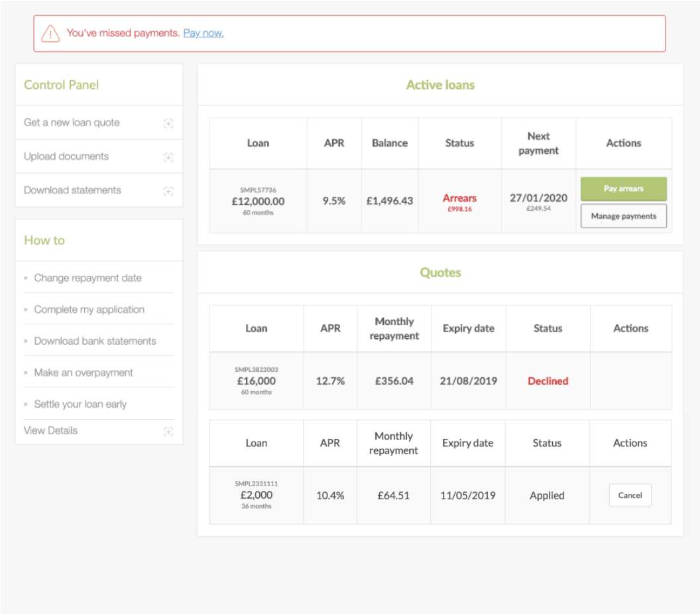
Task: Click the Quotes heading
Action: tap(440, 273)
